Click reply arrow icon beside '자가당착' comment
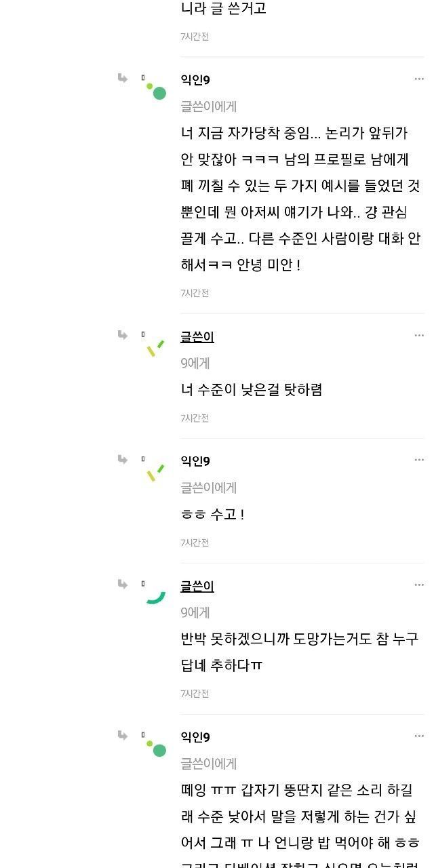The height and width of the screenshot is (868, 434). pyautogui.click(x=123, y=79)
